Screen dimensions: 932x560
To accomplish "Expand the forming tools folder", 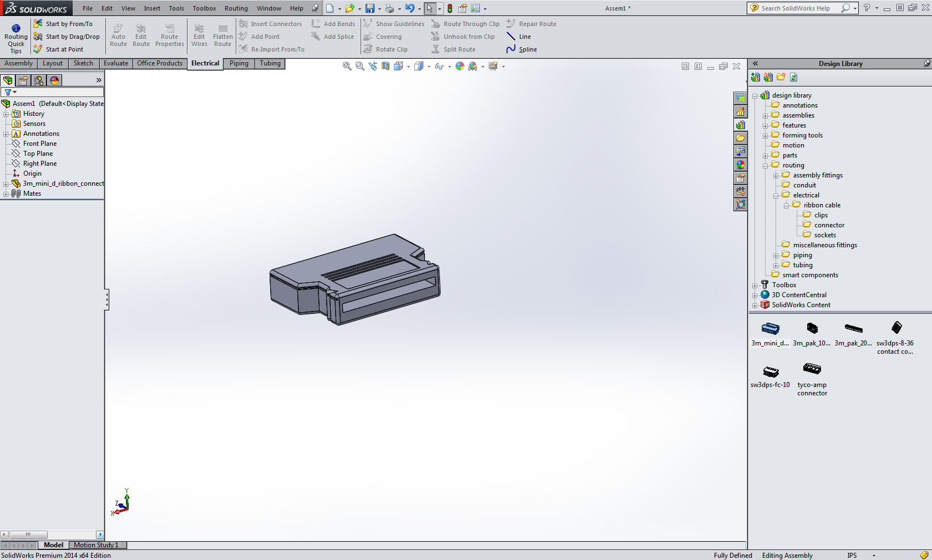I will [x=765, y=136].
